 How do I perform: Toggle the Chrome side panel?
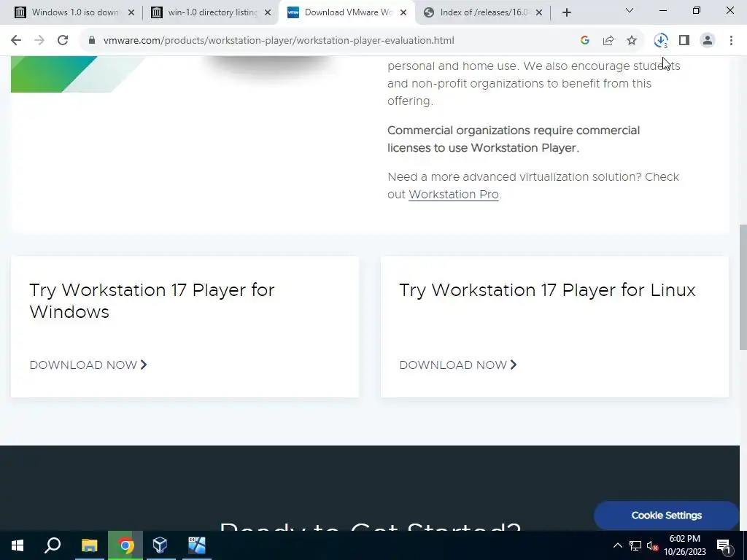684,41
